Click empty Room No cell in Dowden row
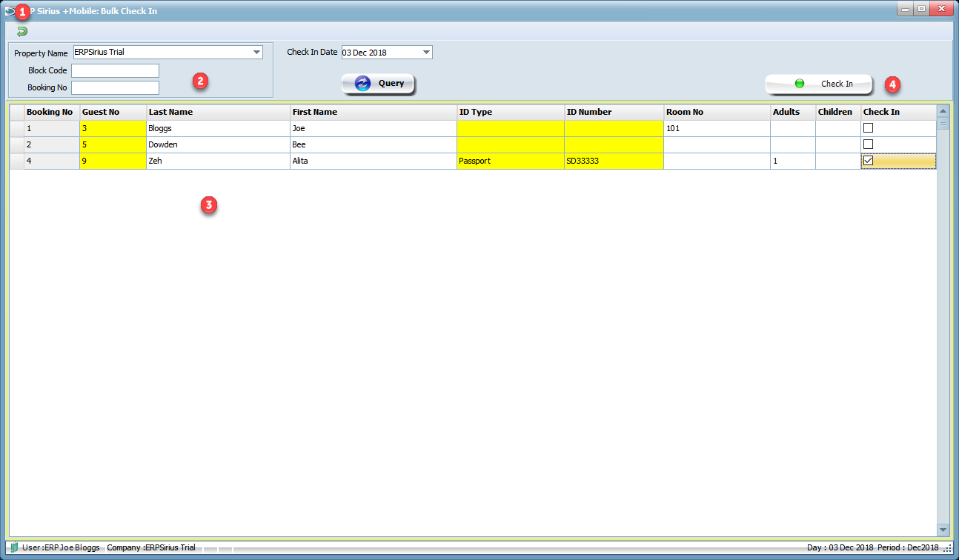The image size is (959, 560). pyautogui.click(x=717, y=144)
